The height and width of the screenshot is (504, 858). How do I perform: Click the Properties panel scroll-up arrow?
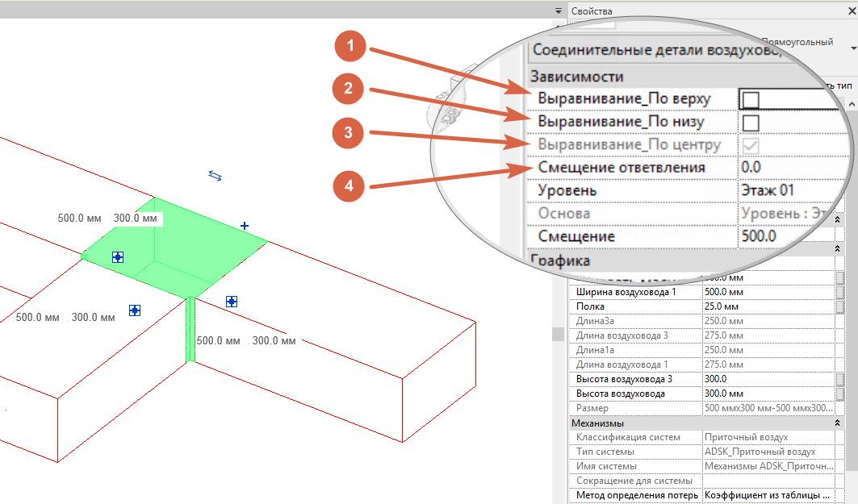point(852,104)
